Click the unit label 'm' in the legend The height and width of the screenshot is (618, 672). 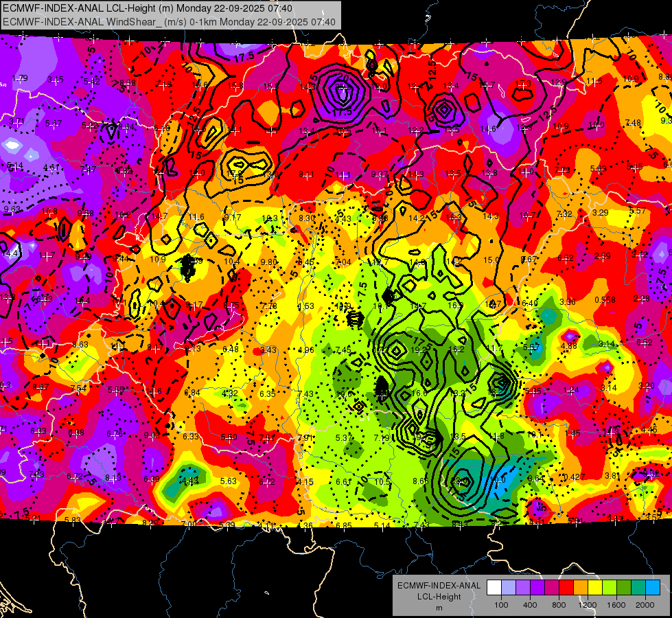439,608
